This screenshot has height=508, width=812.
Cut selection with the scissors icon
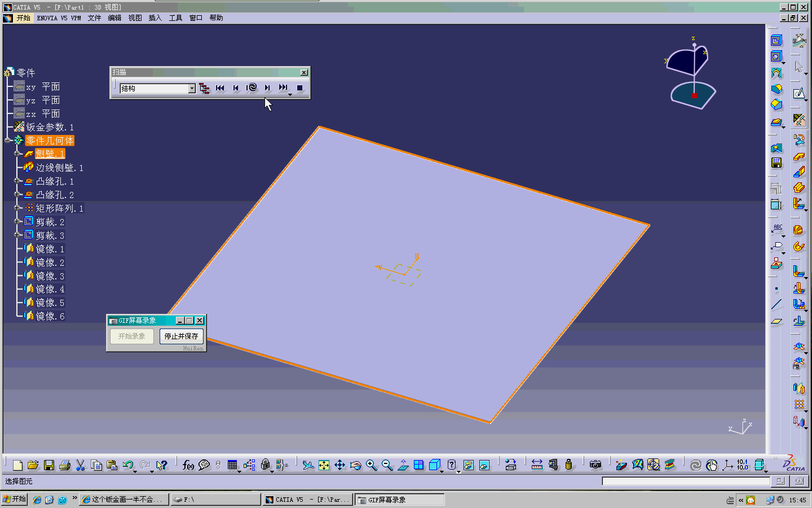[x=81, y=465]
